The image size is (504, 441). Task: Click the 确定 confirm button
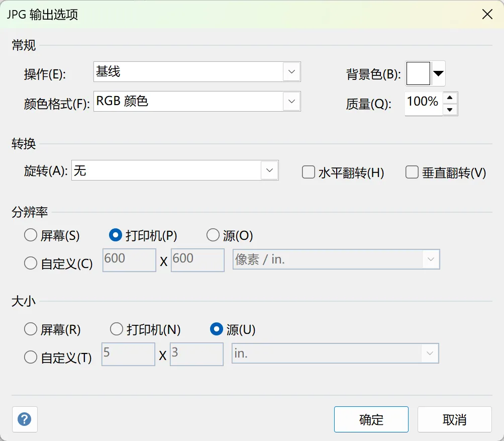tap(371, 419)
